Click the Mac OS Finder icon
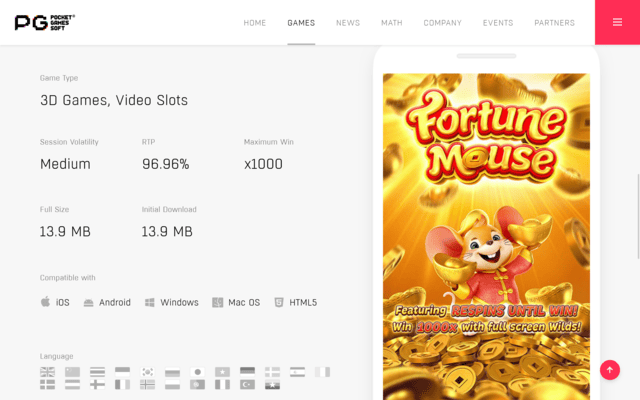 [x=218, y=302]
